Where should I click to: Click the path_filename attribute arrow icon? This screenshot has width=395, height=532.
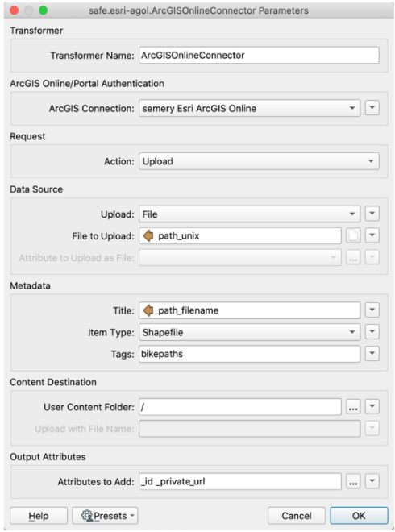(x=148, y=310)
